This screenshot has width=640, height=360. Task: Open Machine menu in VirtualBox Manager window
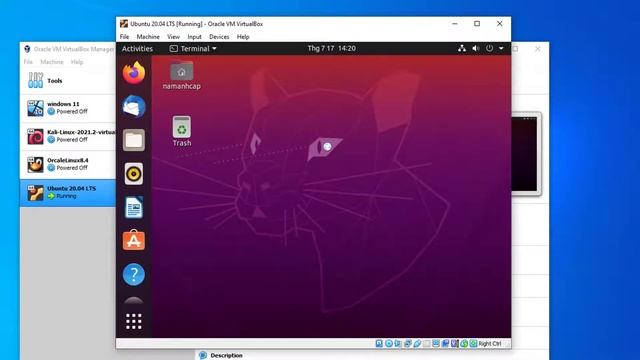(x=52, y=62)
